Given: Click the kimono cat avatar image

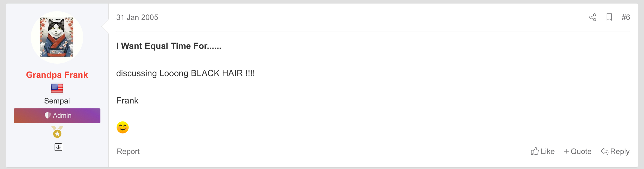Looking at the screenshot, I should (x=57, y=37).
